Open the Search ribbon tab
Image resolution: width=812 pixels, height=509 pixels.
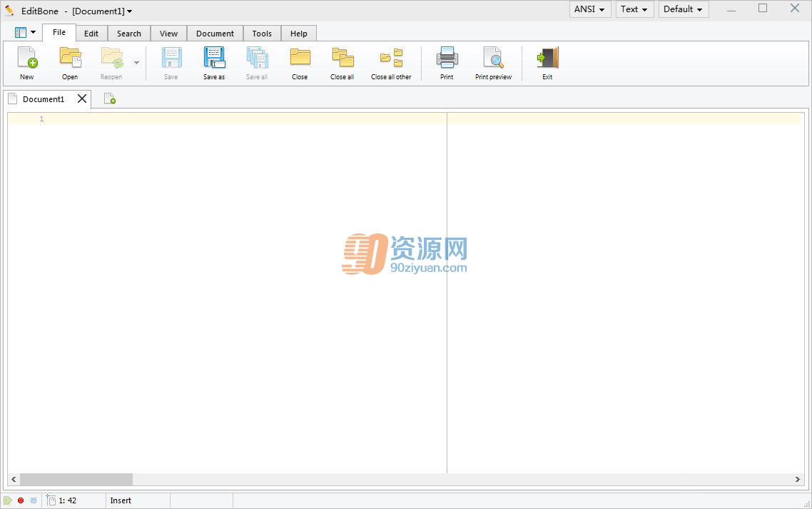(x=129, y=33)
